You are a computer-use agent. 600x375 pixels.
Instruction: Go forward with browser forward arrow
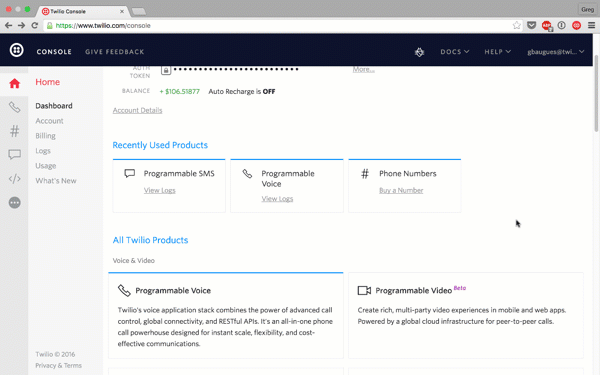pos(21,25)
